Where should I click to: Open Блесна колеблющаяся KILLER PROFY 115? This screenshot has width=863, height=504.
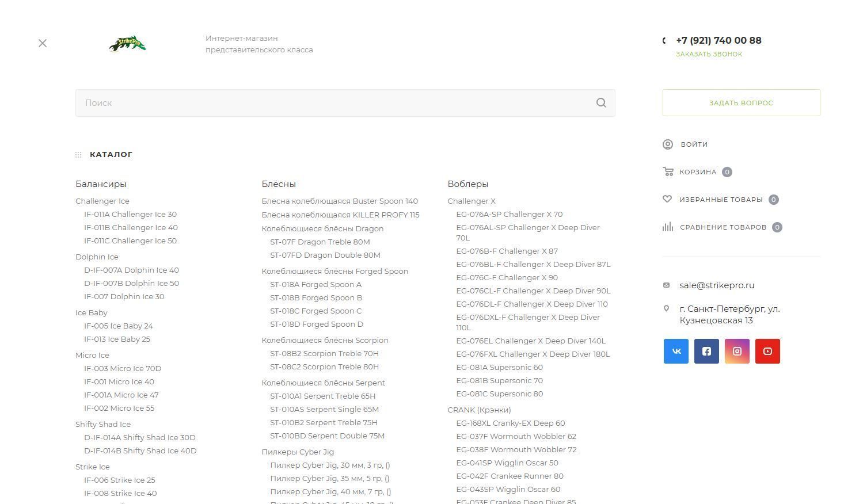(340, 215)
